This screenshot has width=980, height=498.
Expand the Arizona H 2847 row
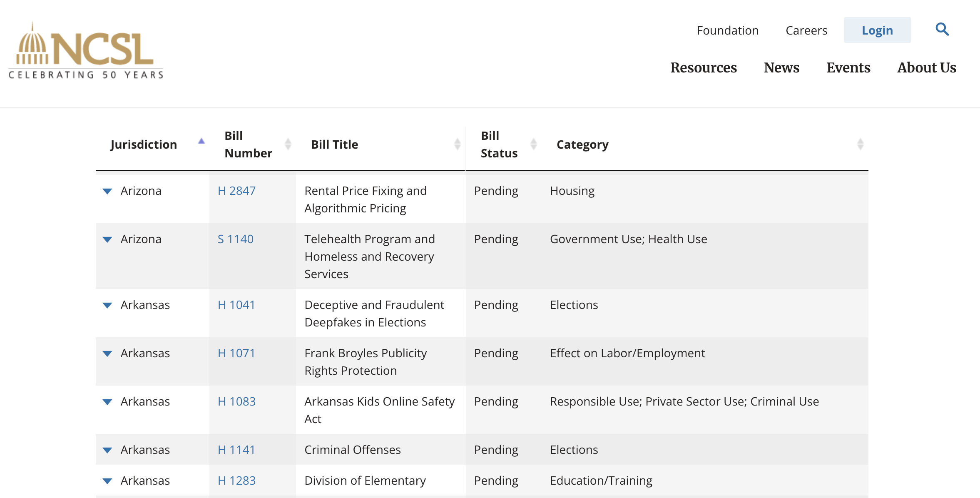107,192
